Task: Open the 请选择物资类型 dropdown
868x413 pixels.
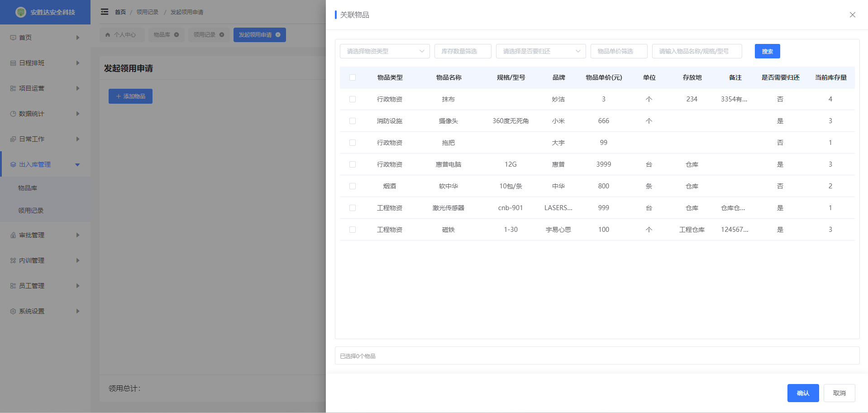Action: coord(384,51)
